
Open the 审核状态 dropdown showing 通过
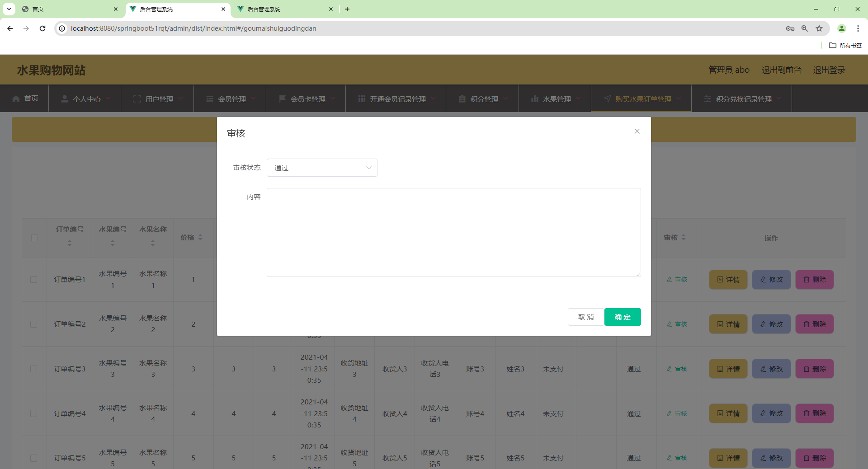tap(322, 168)
